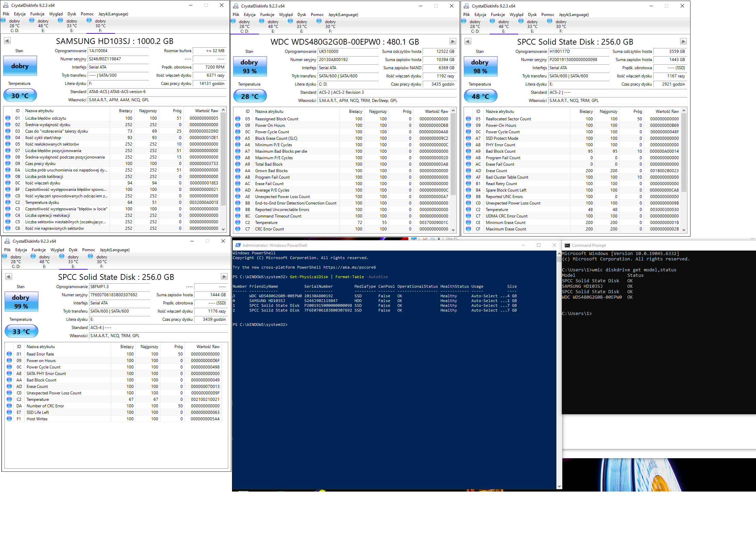Click the previous-disk arrow in the SPCC 33 °C window

(x=9, y=277)
